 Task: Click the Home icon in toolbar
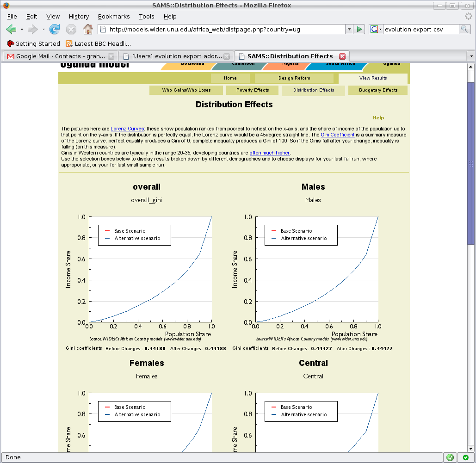87,29
